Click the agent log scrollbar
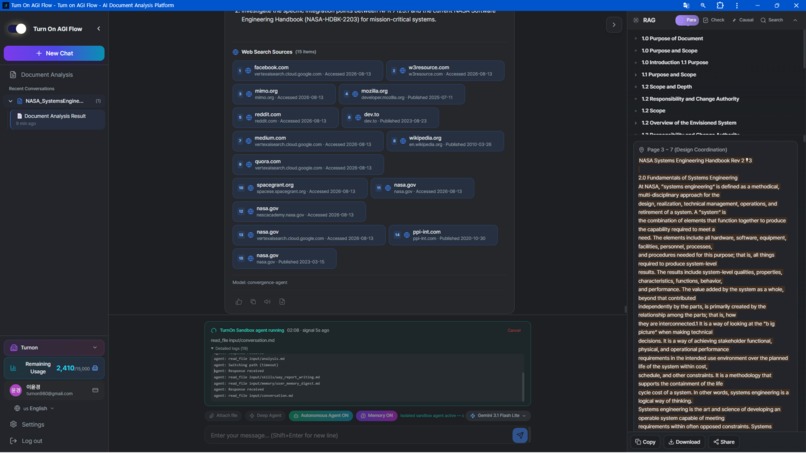 (523, 386)
